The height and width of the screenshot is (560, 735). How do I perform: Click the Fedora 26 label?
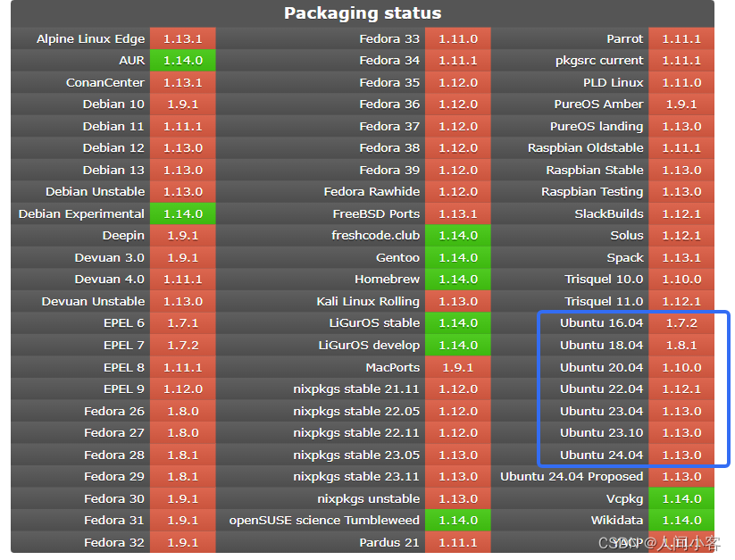coord(114,411)
